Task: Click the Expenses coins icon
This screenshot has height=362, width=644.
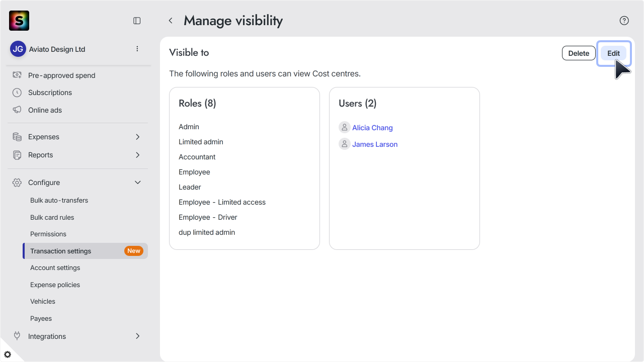Action: 17,137
